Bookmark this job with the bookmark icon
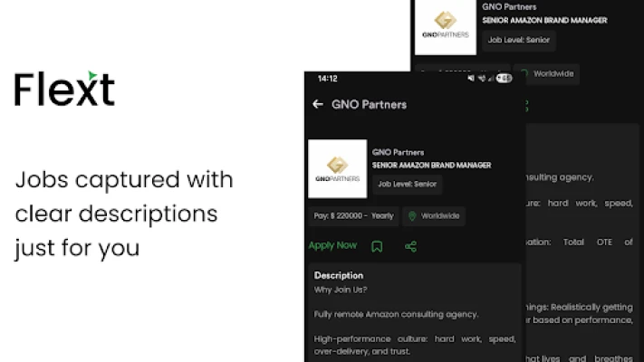 [x=377, y=246]
